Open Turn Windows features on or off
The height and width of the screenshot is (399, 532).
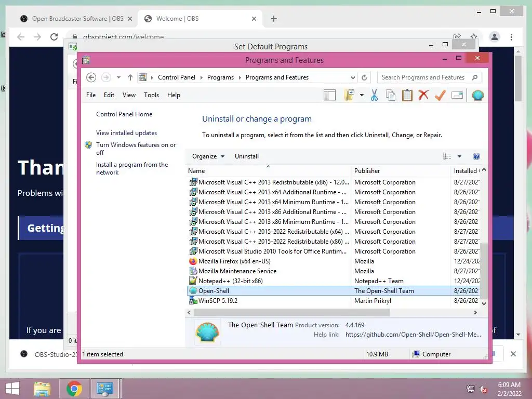tap(136, 149)
